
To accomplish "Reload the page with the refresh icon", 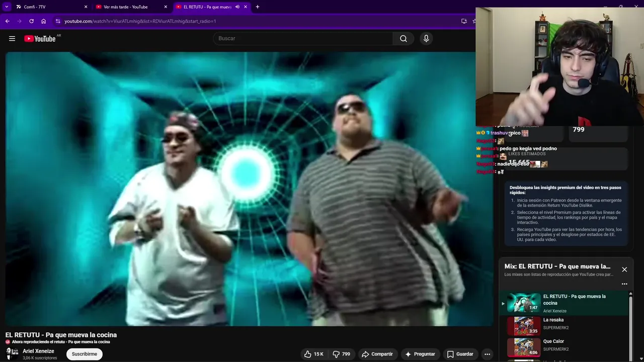I will click(31, 21).
